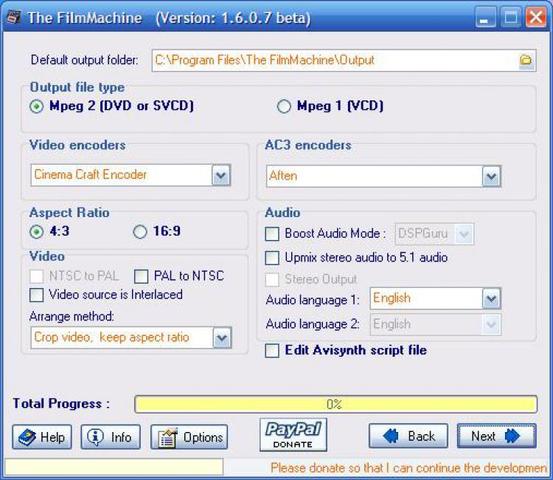The width and height of the screenshot is (553, 480).
Task: Click the 'AC3 encoders' group label
Action: tap(308, 145)
